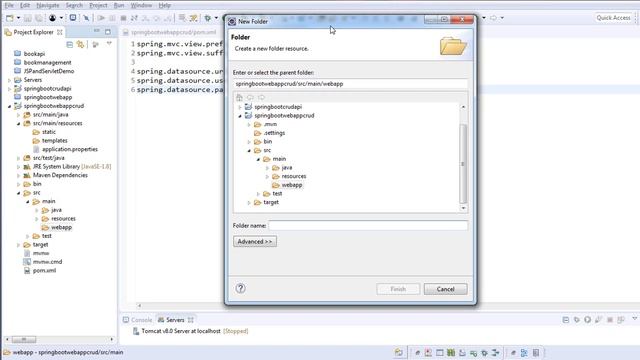Viewport: 640px width, 360px height.
Task: Click the parent folder path field
Action: click(350, 84)
